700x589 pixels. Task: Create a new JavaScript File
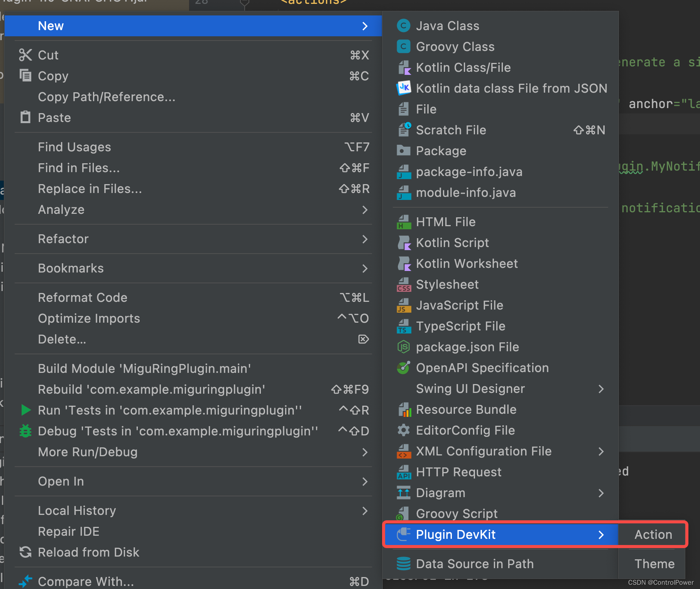tap(460, 305)
